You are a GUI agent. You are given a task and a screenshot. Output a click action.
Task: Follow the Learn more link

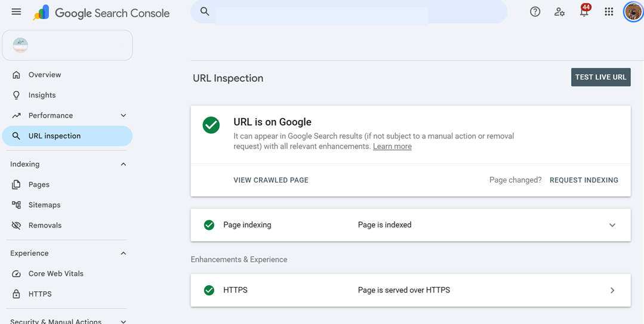[x=392, y=147]
